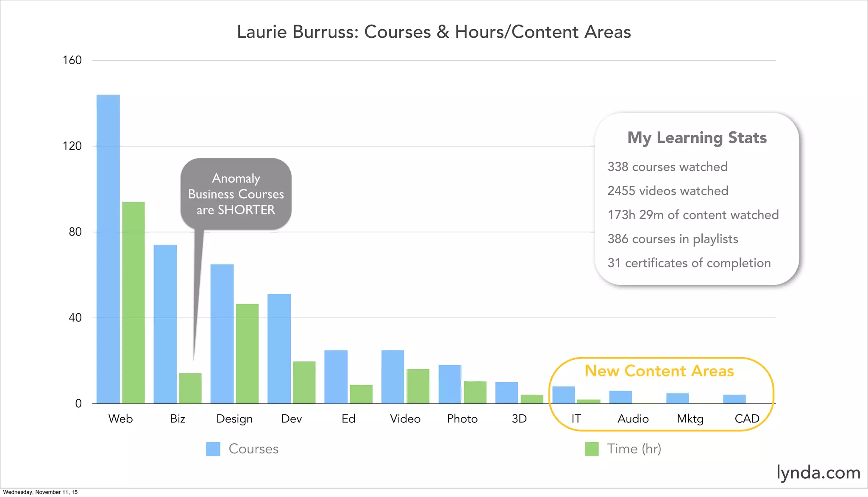Click the green Video time bar
Viewport: 868px width, 497px height.
pyautogui.click(x=418, y=386)
